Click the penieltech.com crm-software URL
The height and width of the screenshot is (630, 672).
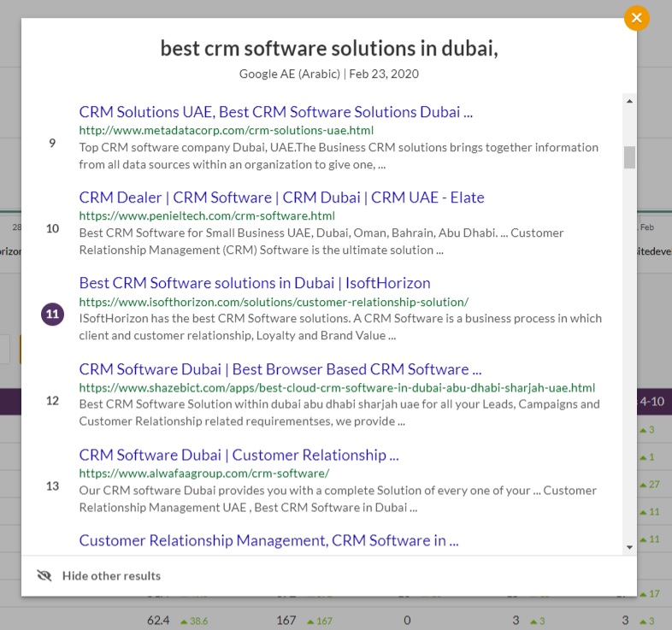pos(206,215)
